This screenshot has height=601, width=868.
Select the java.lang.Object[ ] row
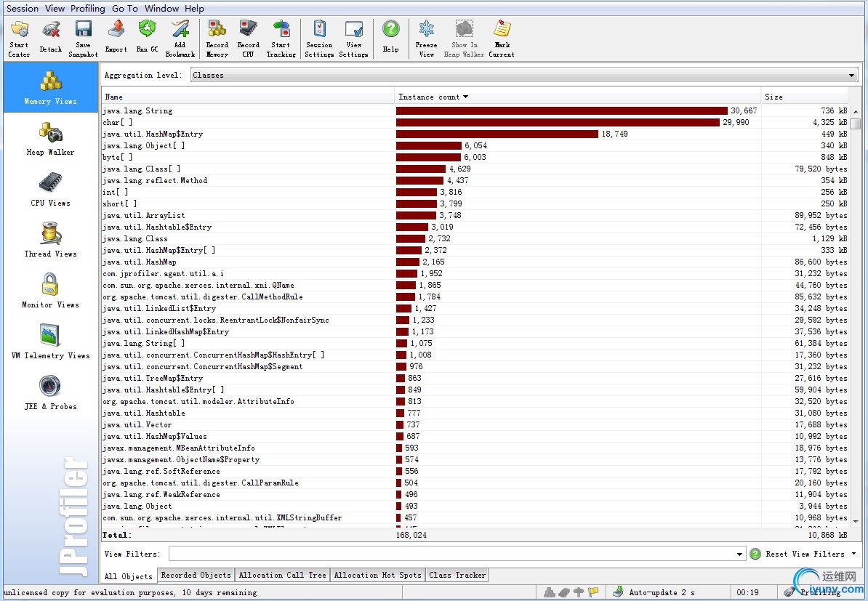(475, 145)
